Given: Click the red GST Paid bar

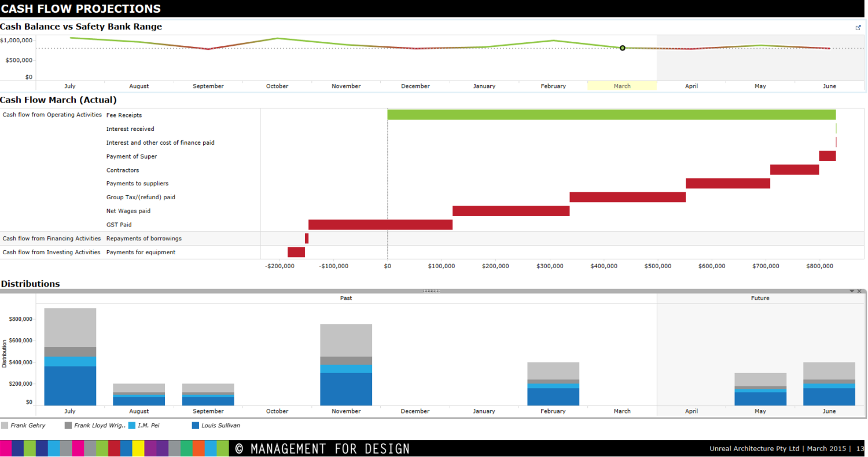Looking at the screenshot, I should point(380,225).
